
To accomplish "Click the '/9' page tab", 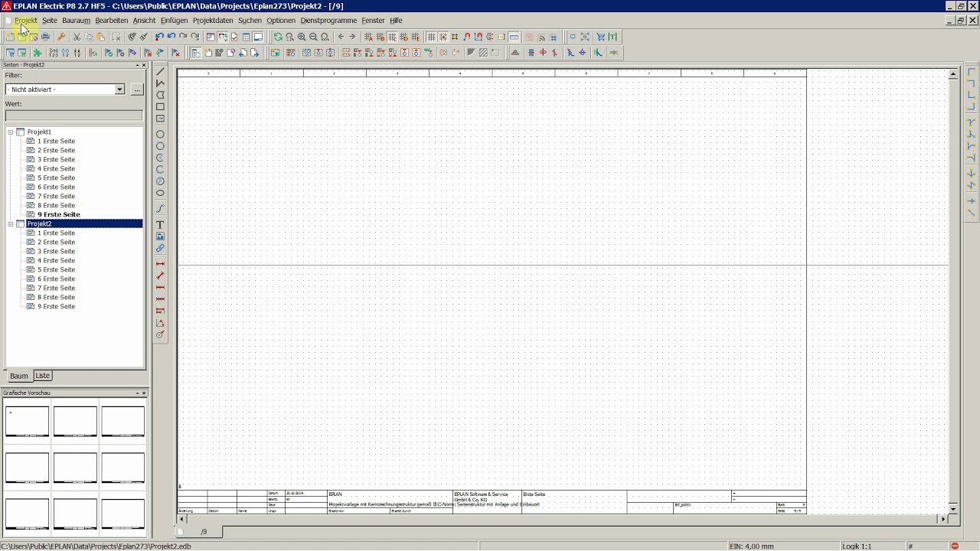I will (204, 532).
